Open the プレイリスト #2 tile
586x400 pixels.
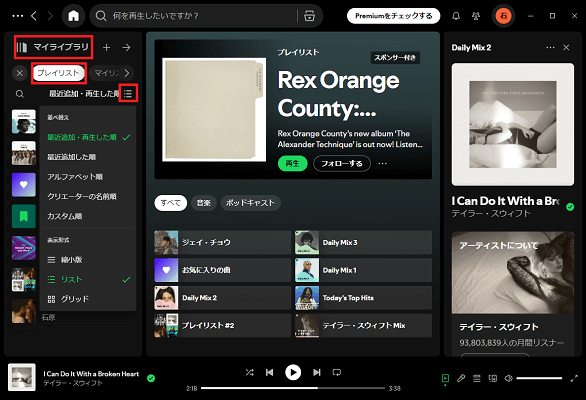(x=222, y=325)
